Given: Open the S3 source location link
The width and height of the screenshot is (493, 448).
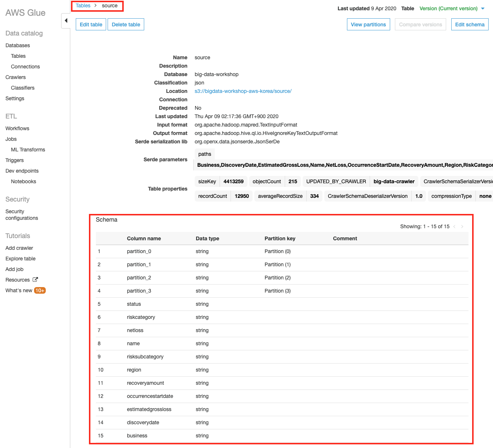Looking at the screenshot, I should click(x=243, y=91).
